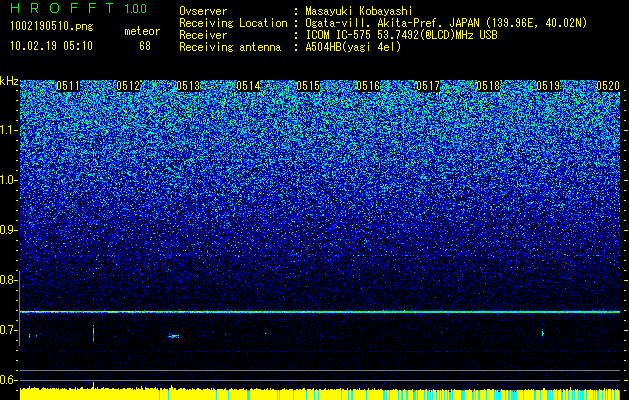Image resolution: width=629 pixels, height=400 pixels.
Task: Click the 1.0 kHz axis label
Action: 8,181
